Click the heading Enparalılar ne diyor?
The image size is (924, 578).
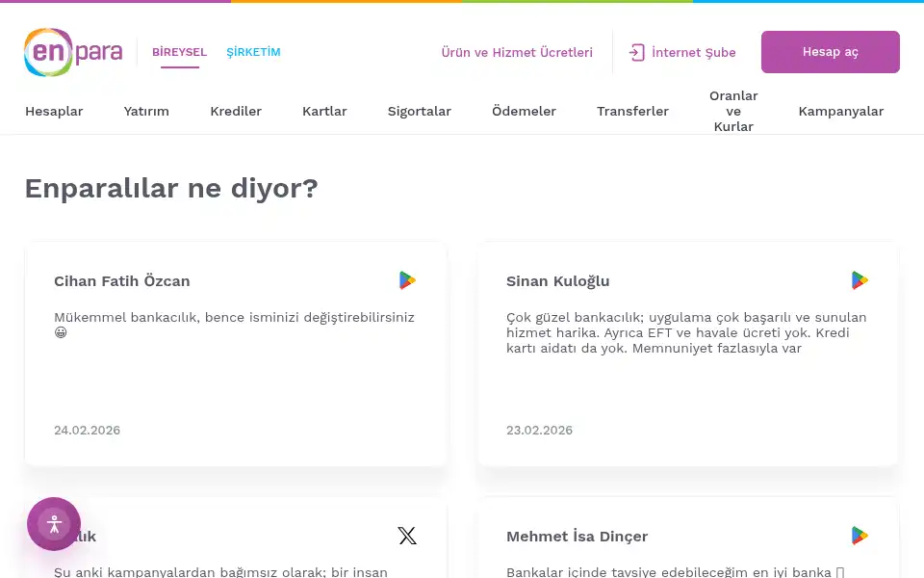tap(171, 188)
